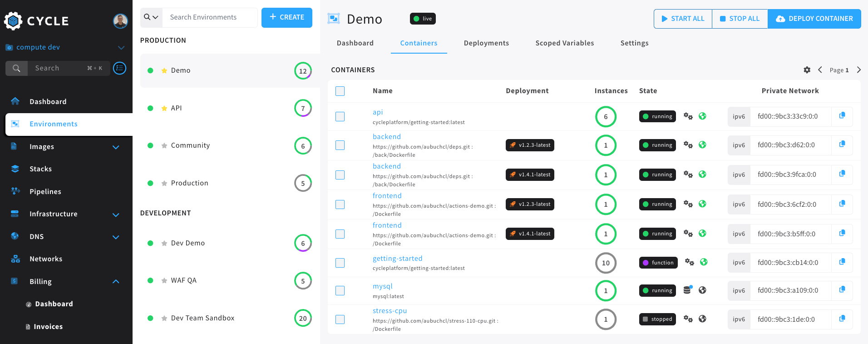Click the Networks icon in the sidebar
This screenshot has width=868, height=344.
tap(15, 259)
